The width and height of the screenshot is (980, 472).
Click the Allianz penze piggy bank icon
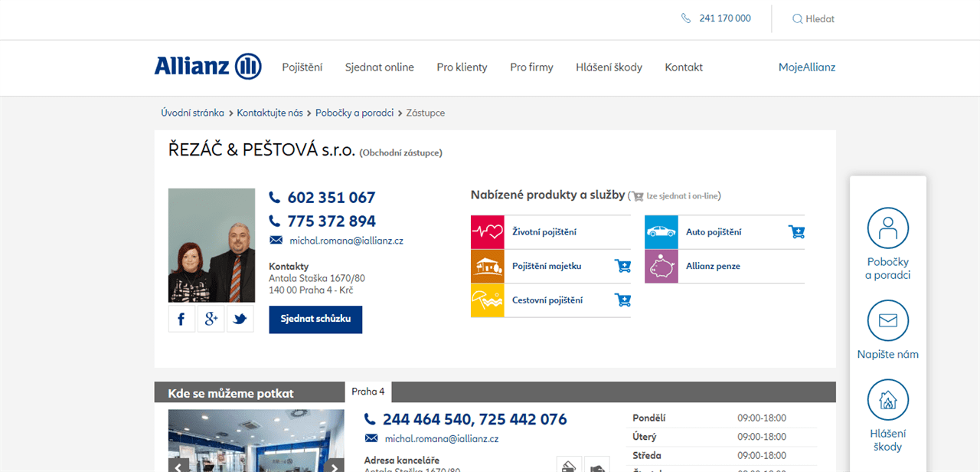(x=661, y=266)
